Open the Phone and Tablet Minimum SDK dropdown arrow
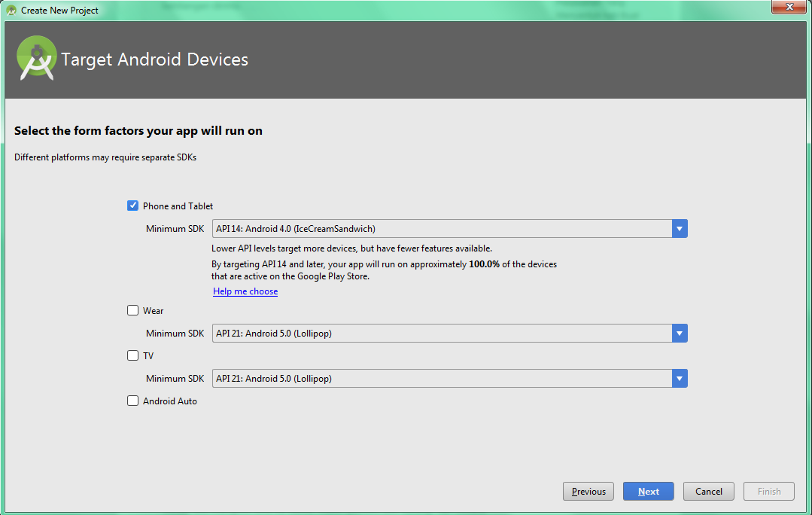Screen dimensions: 812x515 pyautogui.click(x=680, y=228)
